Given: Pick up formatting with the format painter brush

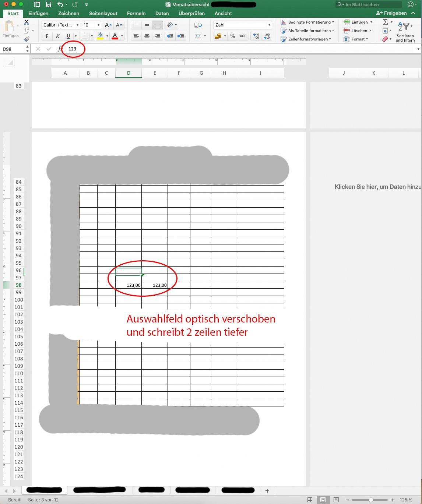Looking at the screenshot, I should (x=27, y=39).
